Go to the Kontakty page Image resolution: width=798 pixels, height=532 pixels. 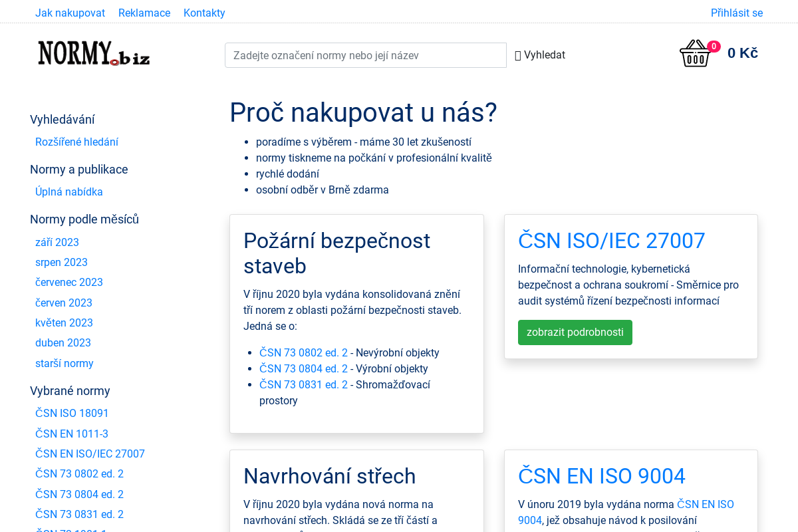tap(204, 13)
